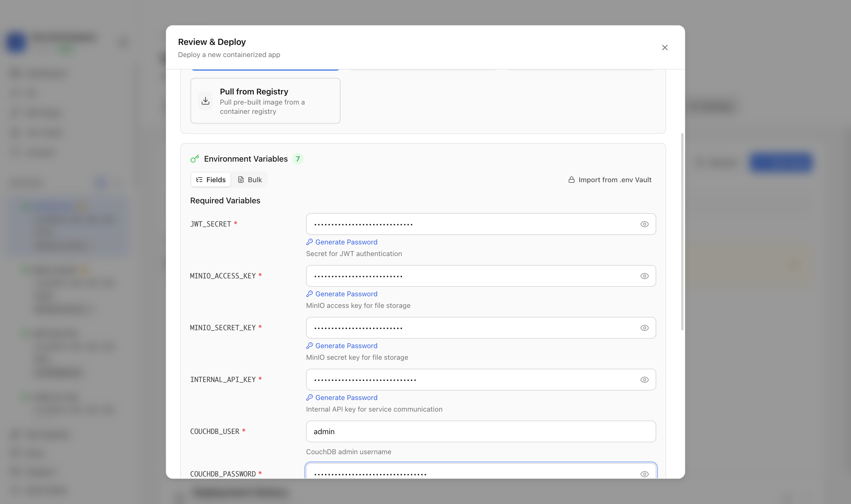The width and height of the screenshot is (851, 504).
Task: Click the document icon on the Bulk tab
Action: [x=241, y=180]
